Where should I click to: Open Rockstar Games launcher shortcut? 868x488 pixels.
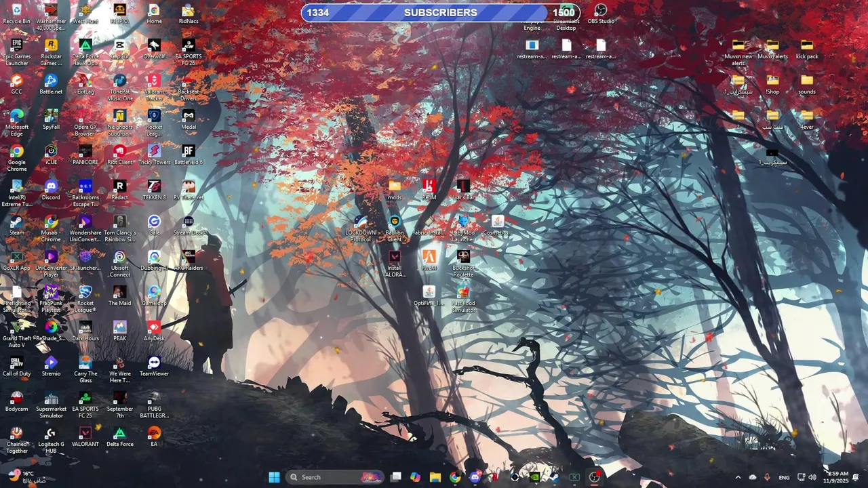[51, 52]
